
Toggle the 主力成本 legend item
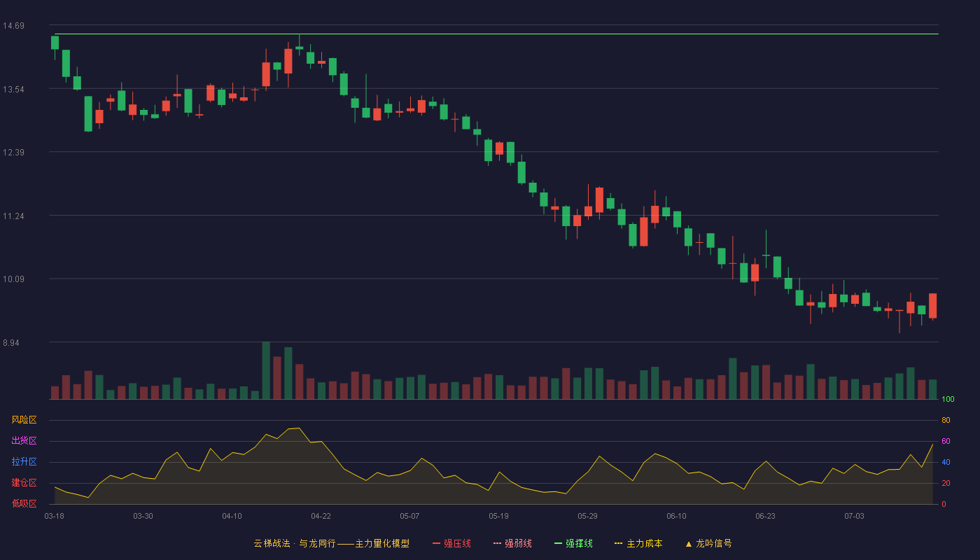[x=638, y=543]
